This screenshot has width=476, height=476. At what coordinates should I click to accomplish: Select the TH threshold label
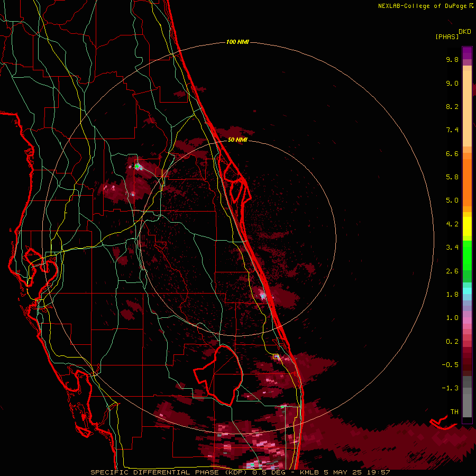coord(454,412)
